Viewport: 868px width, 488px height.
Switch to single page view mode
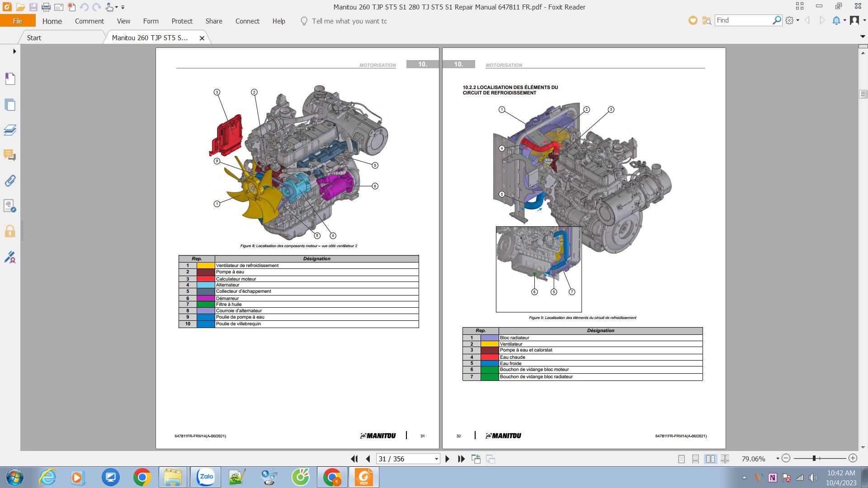(681, 459)
